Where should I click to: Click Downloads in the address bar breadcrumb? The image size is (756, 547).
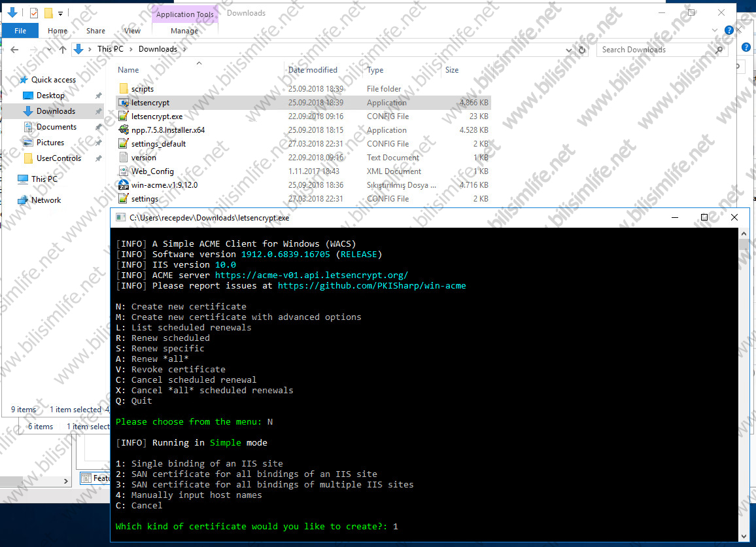[x=158, y=49]
